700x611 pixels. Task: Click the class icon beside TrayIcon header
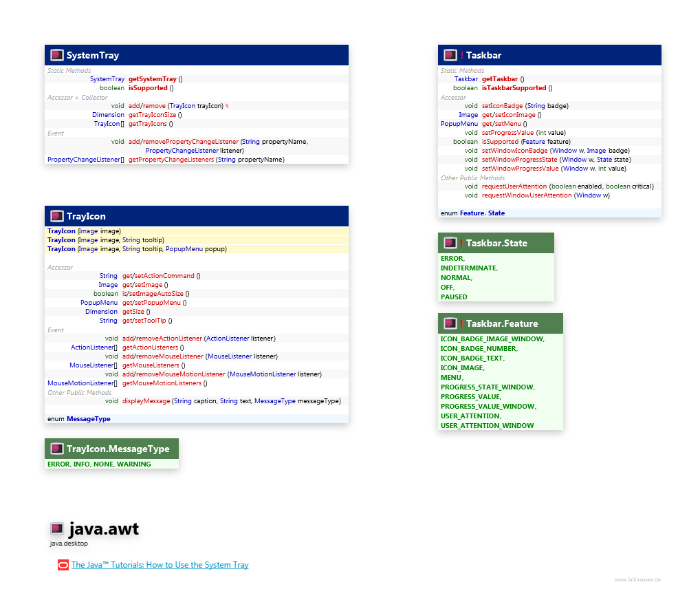[56, 216]
